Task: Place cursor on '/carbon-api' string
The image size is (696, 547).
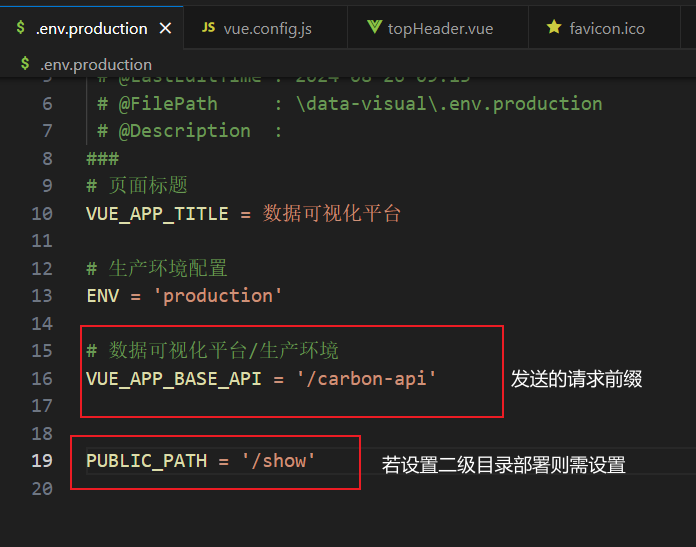Action: tap(367, 379)
